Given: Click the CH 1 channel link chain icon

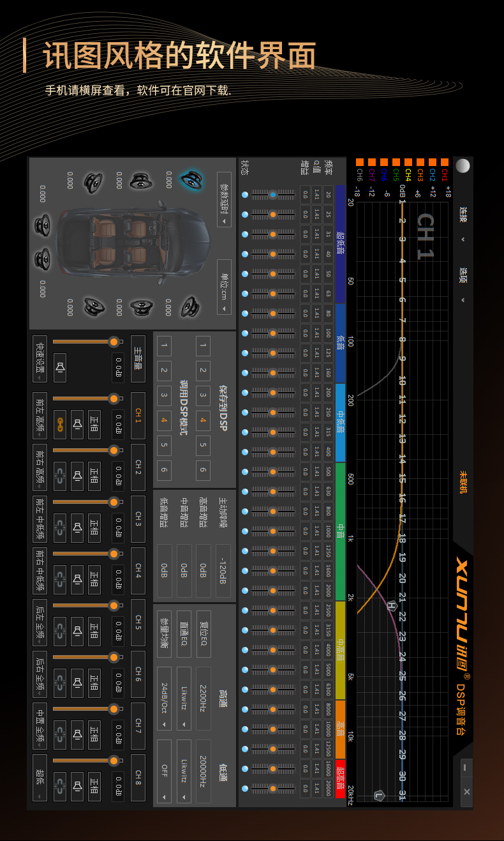Looking at the screenshot, I should tap(60, 425).
